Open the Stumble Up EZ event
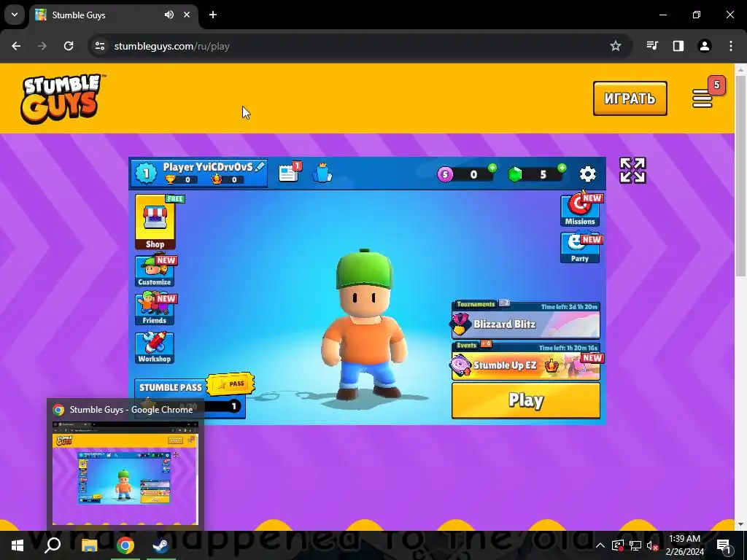The width and height of the screenshot is (747, 560). pyautogui.click(x=526, y=365)
